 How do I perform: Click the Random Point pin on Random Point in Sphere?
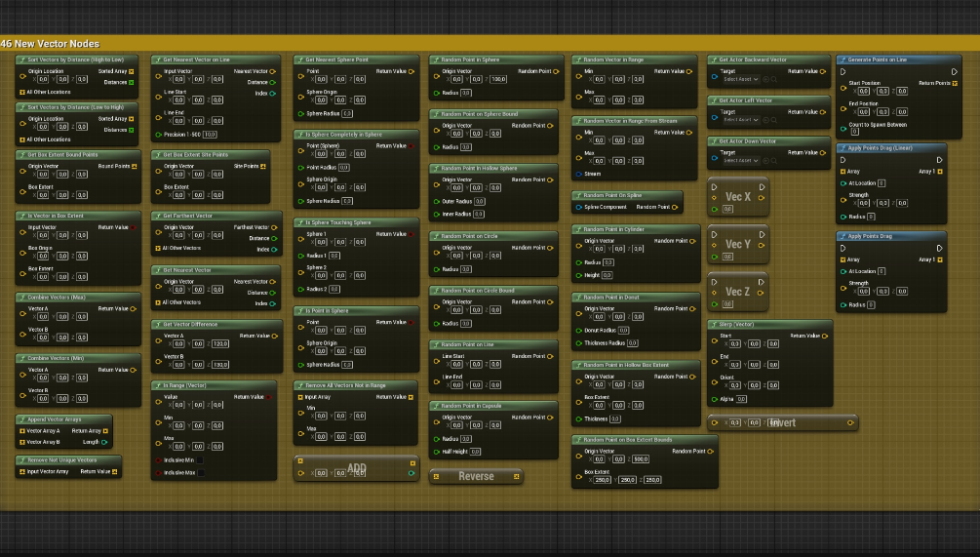(x=556, y=71)
